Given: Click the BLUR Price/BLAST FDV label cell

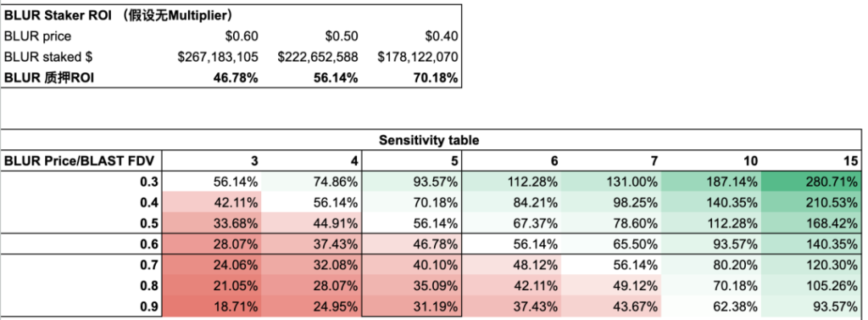Looking at the screenshot, I should point(81,161).
